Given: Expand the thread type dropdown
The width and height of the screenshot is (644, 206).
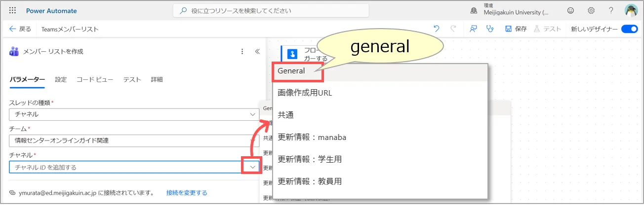Looking at the screenshot, I should coord(252,114).
